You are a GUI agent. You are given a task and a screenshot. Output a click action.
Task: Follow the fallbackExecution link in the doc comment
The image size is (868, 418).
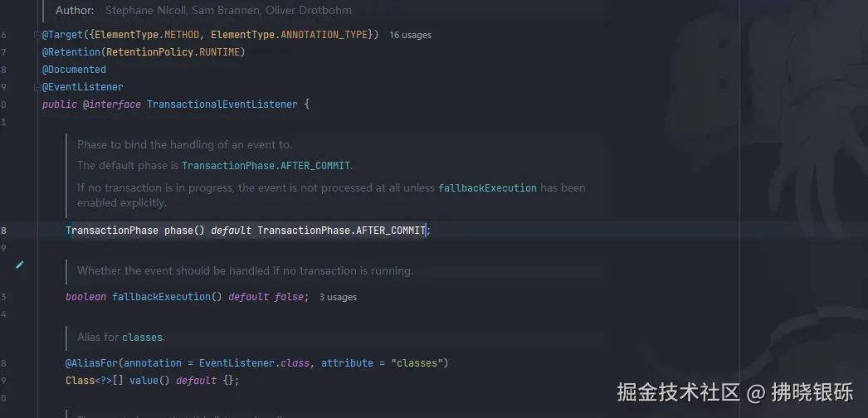pyautogui.click(x=487, y=188)
